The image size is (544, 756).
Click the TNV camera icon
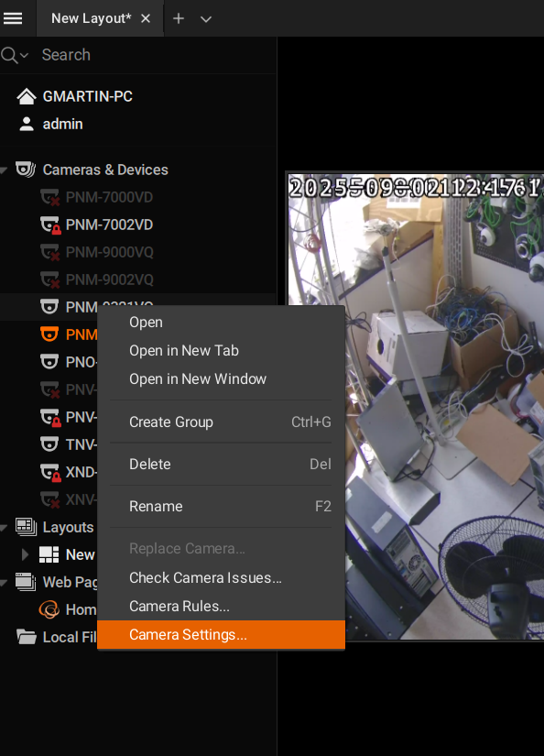[49, 444]
